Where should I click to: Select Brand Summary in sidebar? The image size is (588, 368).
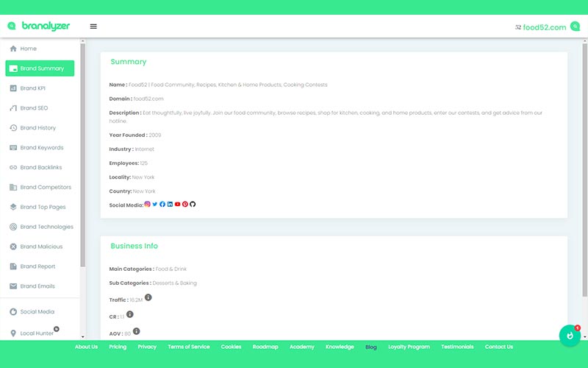pyautogui.click(x=40, y=68)
